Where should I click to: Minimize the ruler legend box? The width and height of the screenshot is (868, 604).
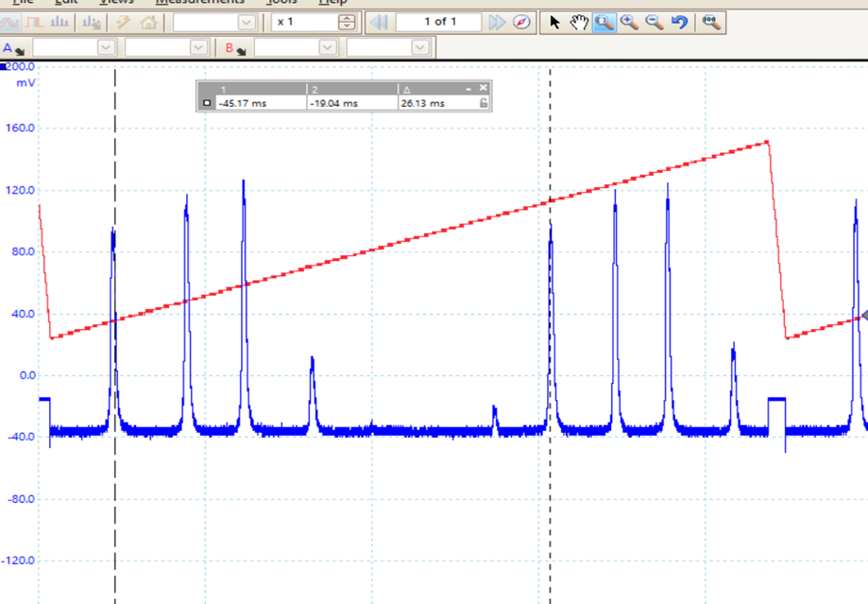(468, 89)
